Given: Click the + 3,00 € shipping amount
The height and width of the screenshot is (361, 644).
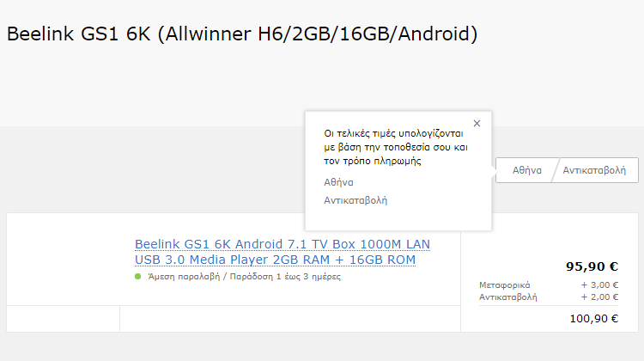Looking at the screenshot, I should pyautogui.click(x=599, y=285).
